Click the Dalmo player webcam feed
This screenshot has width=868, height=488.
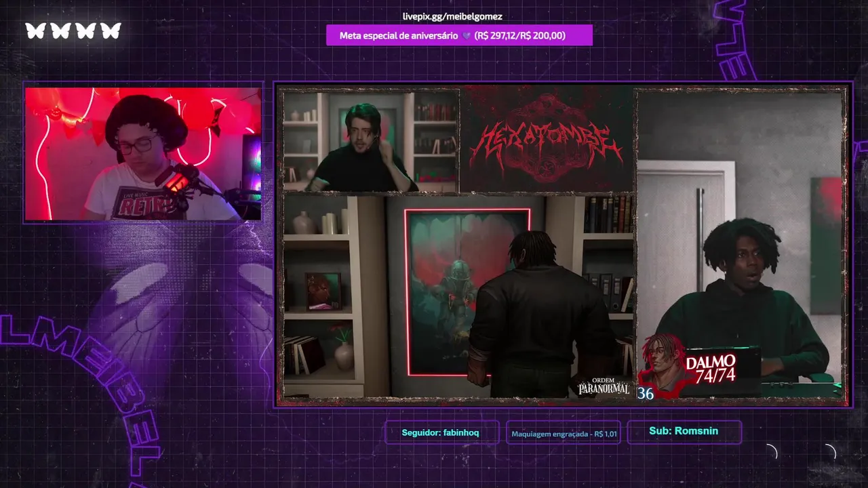point(741,244)
